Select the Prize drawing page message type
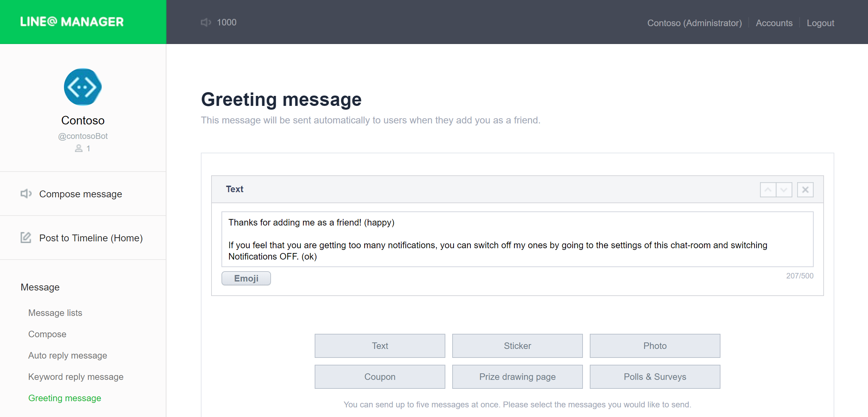The height and width of the screenshot is (417, 868). [518, 377]
